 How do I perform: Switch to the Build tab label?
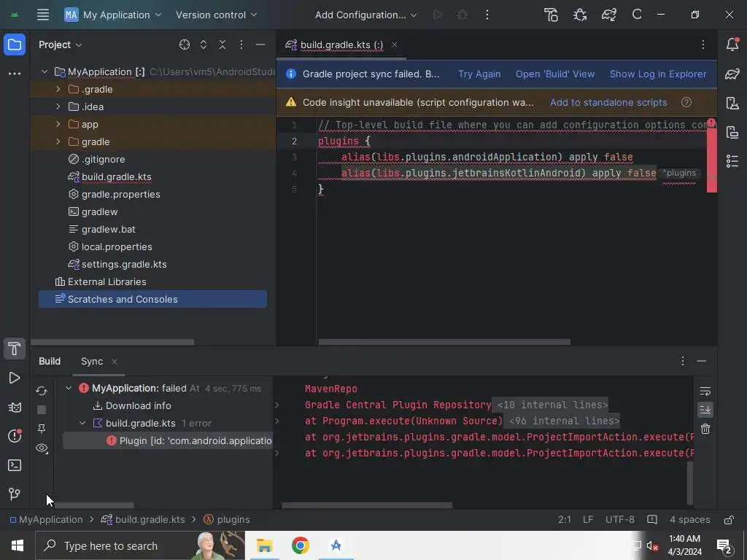(50, 362)
